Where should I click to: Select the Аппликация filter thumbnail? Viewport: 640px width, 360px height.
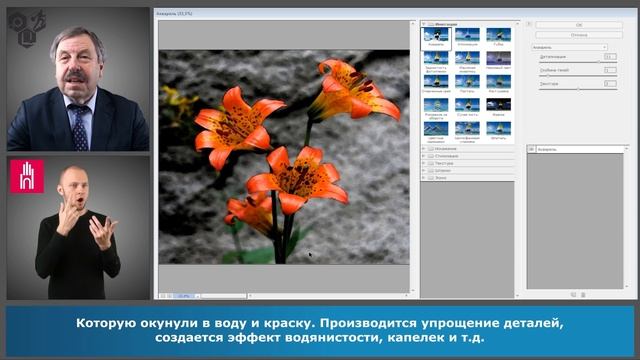[x=467, y=35]
